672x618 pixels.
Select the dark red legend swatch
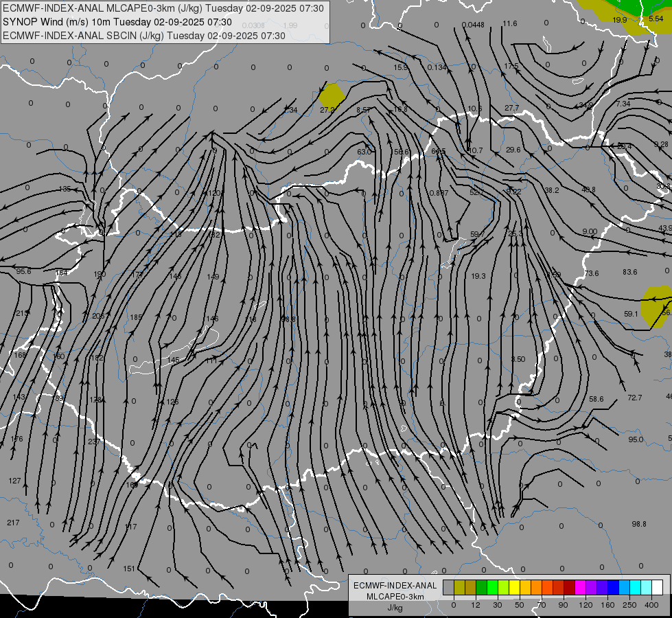569,587
